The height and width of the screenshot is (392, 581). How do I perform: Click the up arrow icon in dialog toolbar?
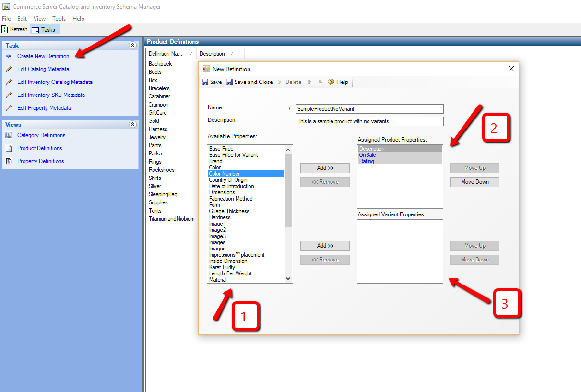click(309, 82)
